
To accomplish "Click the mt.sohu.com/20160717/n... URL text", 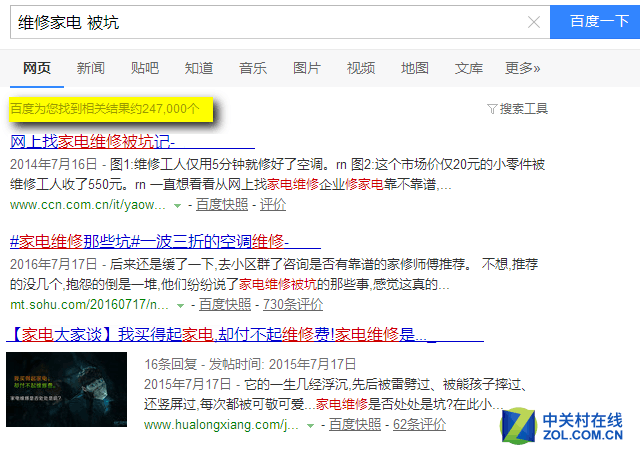I will (89, 305).
